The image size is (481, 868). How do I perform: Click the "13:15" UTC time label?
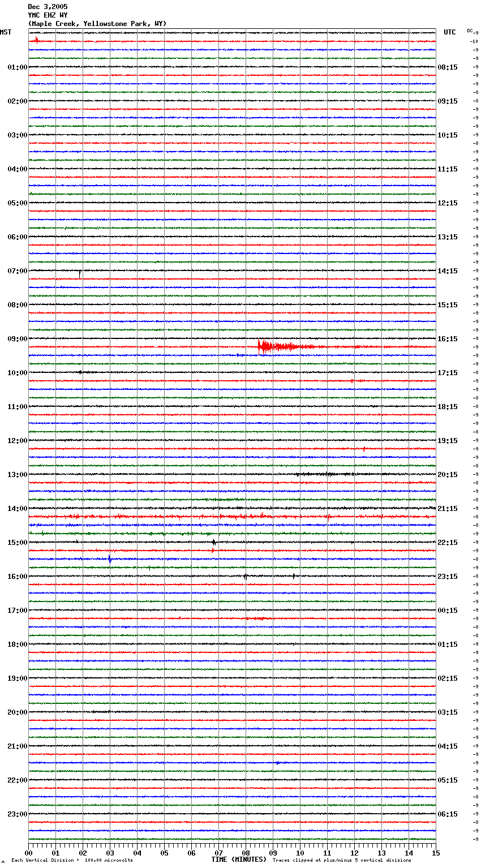(448, 237)
